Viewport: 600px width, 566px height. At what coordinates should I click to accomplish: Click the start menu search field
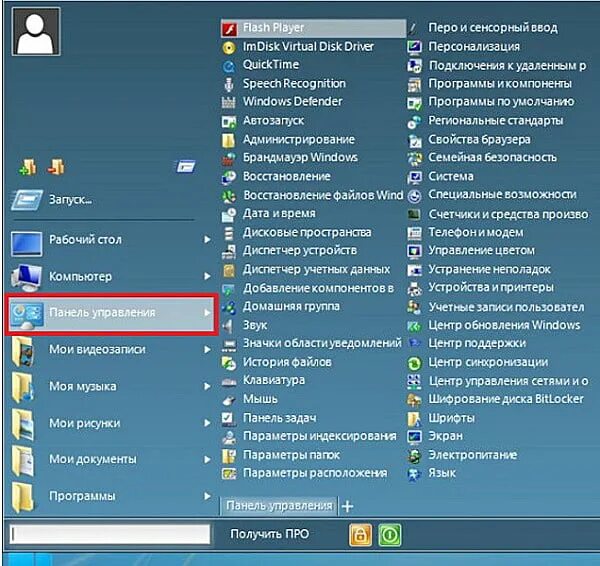tap(110, 534)
